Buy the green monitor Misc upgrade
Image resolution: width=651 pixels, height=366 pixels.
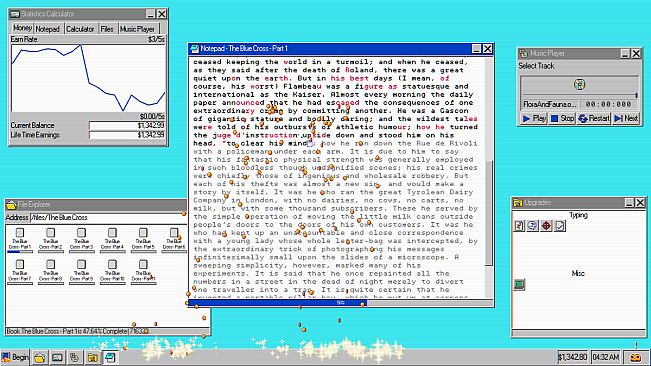(x=519, y=284)
